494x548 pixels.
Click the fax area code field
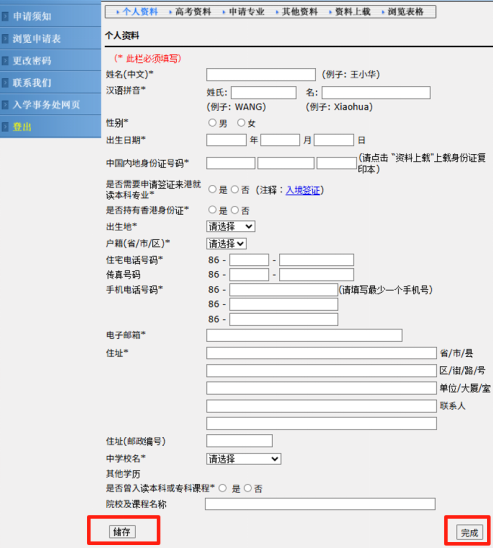[x=249, y=275]
